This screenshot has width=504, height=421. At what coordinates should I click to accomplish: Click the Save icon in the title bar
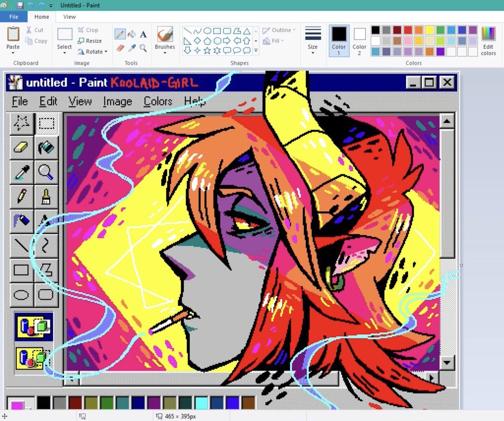tap(20, 5)
